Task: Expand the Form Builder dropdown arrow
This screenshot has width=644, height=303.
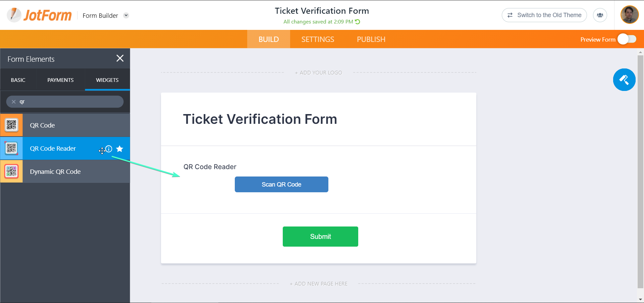Action: pos(126,15)
